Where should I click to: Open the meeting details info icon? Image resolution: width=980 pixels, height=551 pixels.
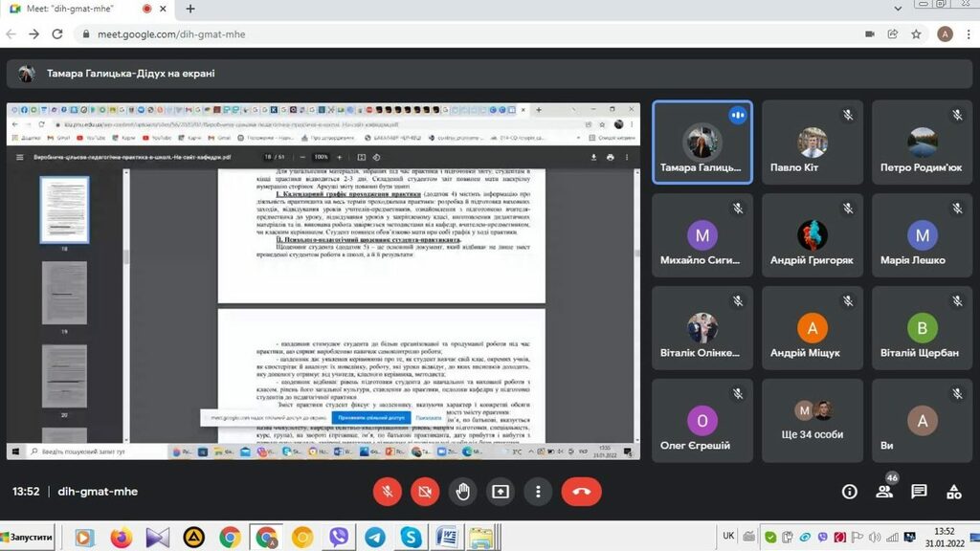click(850, 492)
